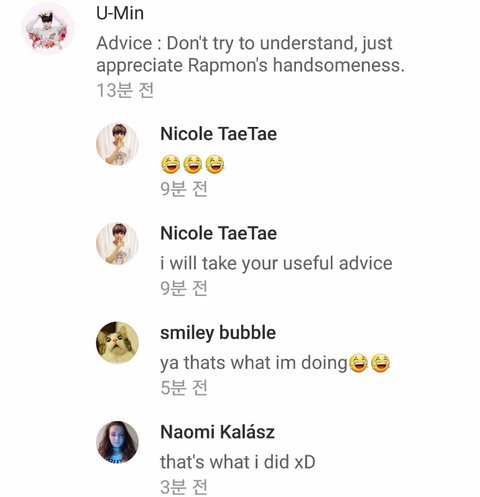Image resolution: width=480 pixels, height=497 pixels.
Task: Tap the smiley bubble username
Action: click(x=218, y=333)
